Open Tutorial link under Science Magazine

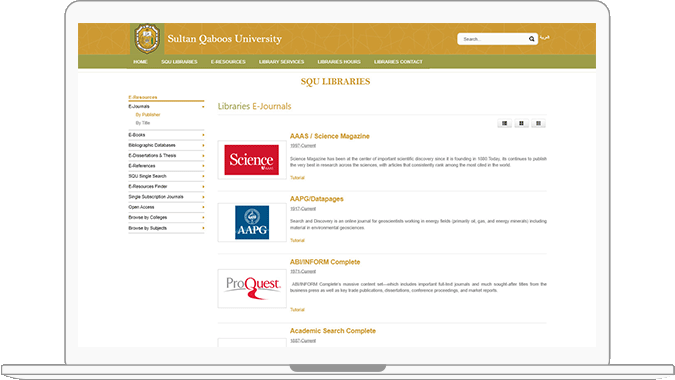297,178
